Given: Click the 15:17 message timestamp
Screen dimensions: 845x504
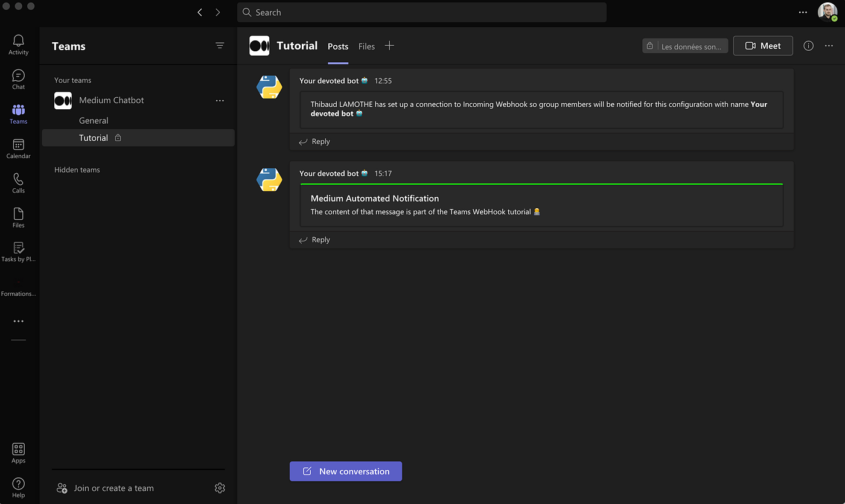Looking at the screenshot, I should pyautogui.click(x=383, y=173).
